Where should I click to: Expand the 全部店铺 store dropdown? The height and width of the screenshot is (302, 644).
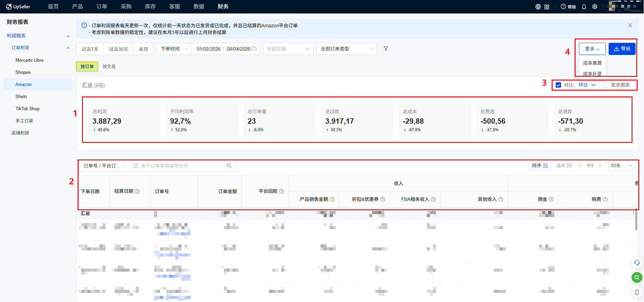(288, 49)
